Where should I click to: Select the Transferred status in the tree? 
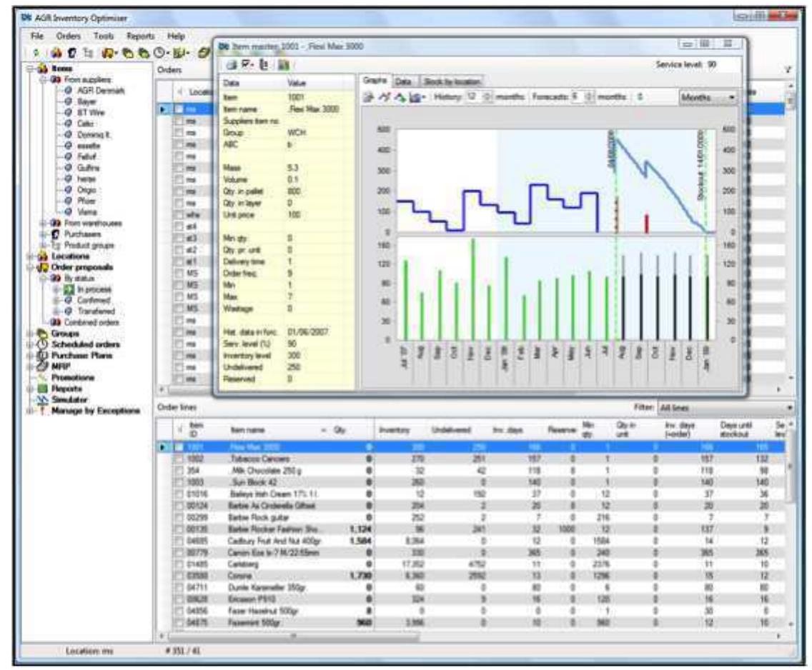pyautogui.click(x=96, y=311)
